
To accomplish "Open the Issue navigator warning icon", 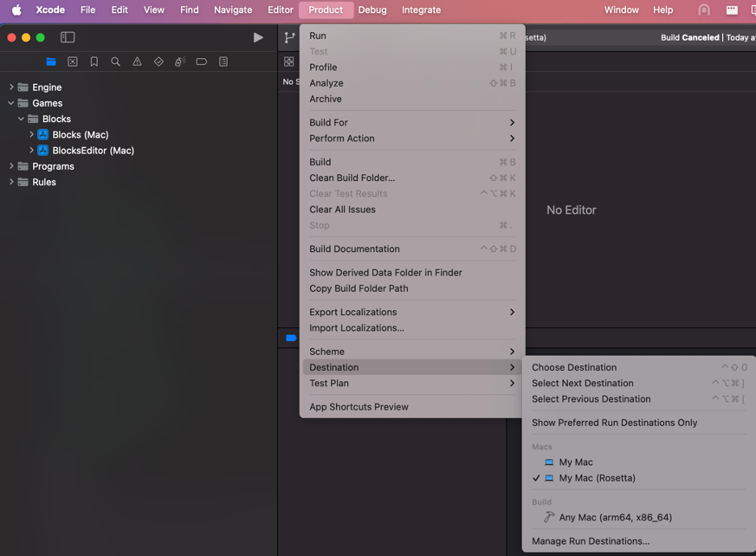I will (137, 61).
